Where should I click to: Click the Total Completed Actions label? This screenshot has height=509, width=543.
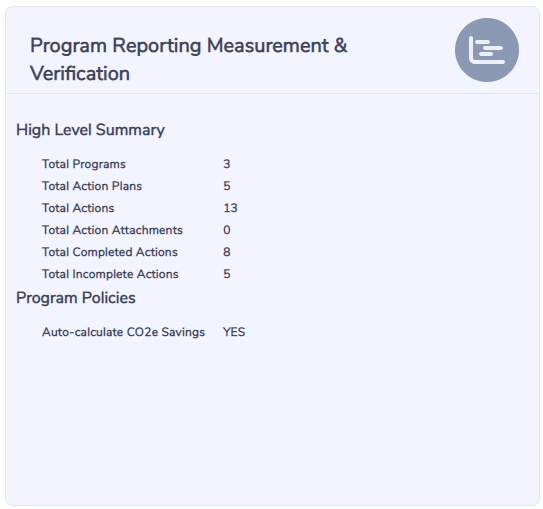[x=110, y=252]
